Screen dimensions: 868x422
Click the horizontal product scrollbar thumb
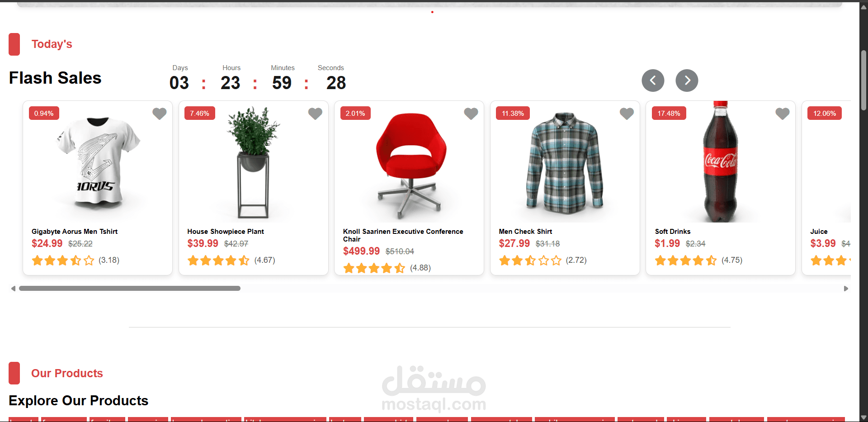click(x=130, y=289)
